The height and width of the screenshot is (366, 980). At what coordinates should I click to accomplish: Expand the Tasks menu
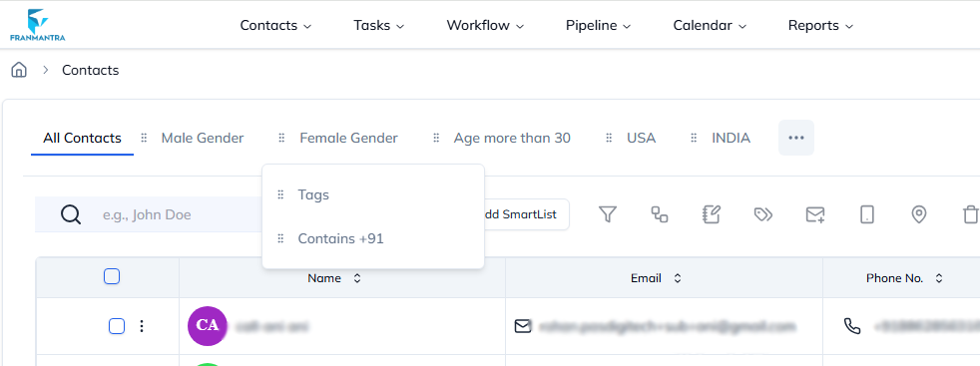(379, 26)
